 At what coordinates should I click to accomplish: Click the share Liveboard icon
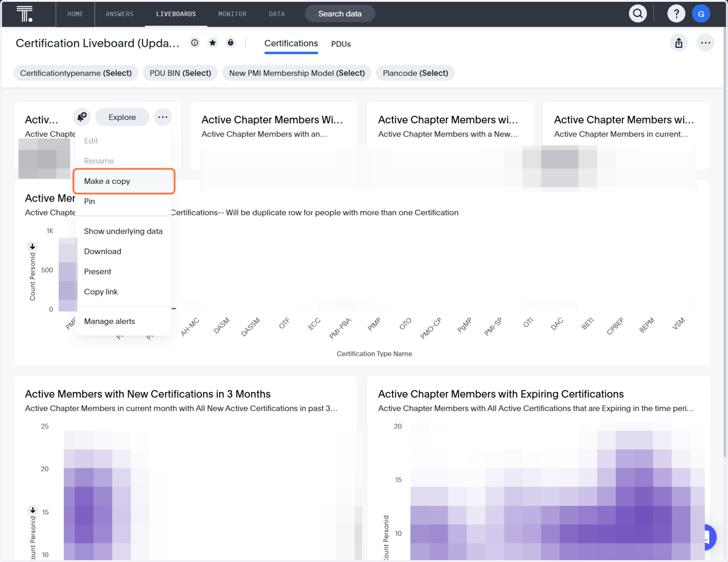pos(679,43)
